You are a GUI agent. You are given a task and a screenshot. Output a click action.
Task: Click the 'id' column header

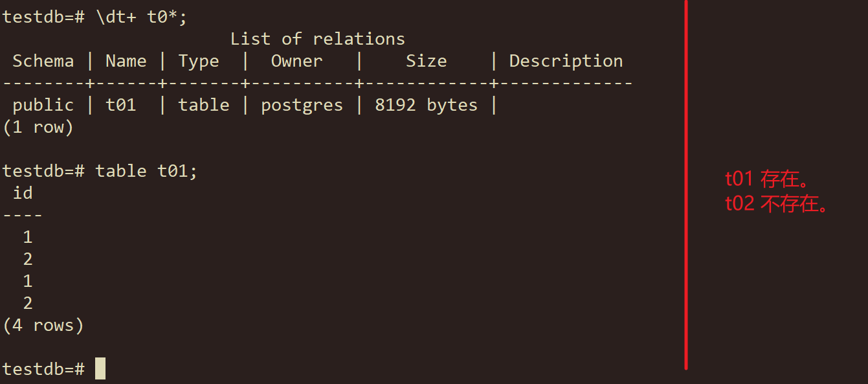[x=23, y=193]
